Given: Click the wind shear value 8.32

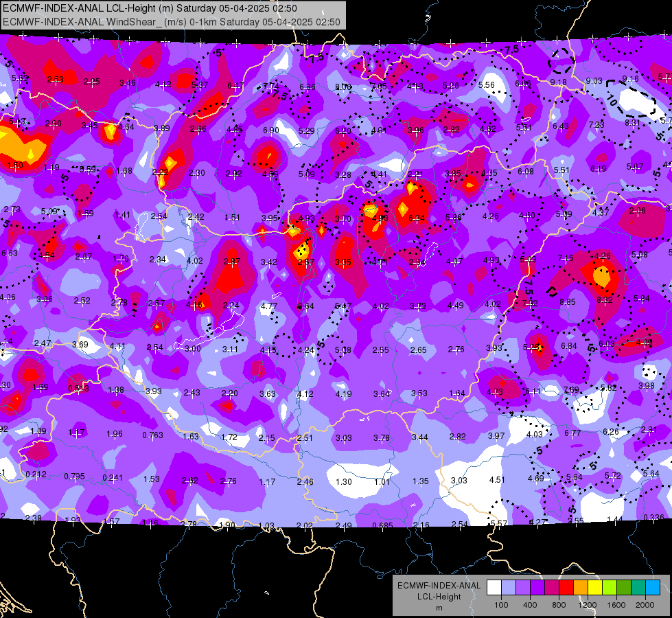Looking at the screenshot, I should pos(604,300).
